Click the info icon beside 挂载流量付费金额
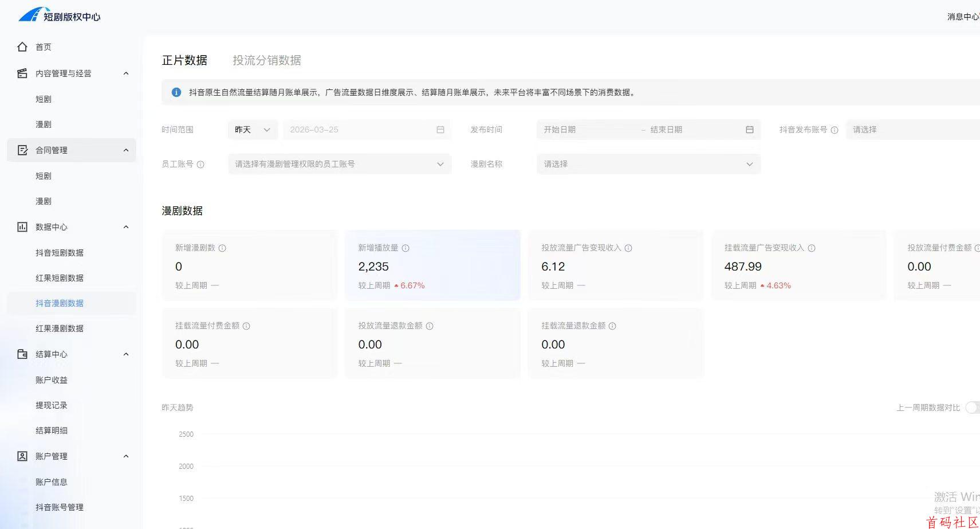 [x=246, y=326]
